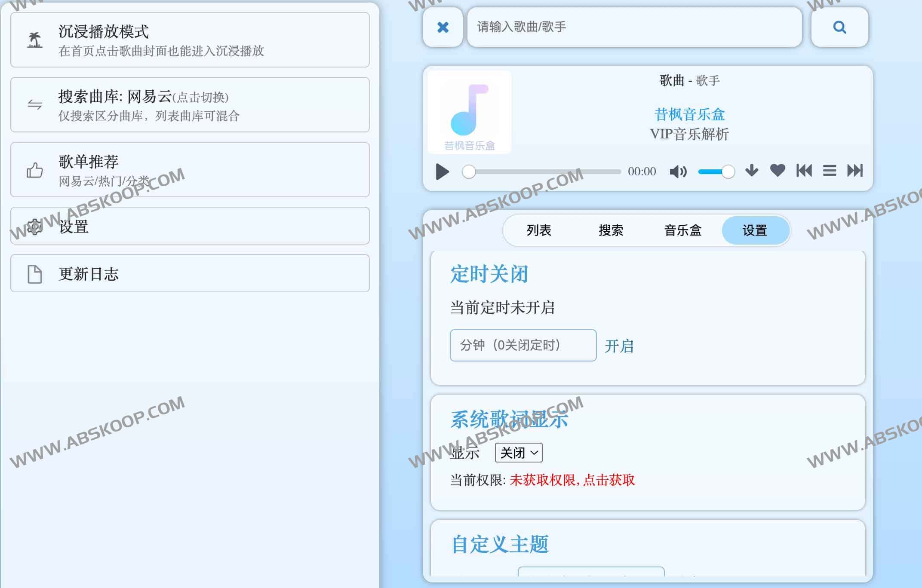
Task: Mute using the volume speaker icon
Action: click(678, 171)
